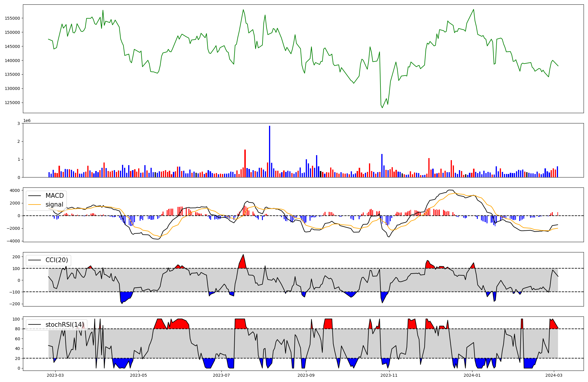This screenshot has width=588, height=382.
Task: Click the 125000 price axis tick label
Action: coord(12,103)
